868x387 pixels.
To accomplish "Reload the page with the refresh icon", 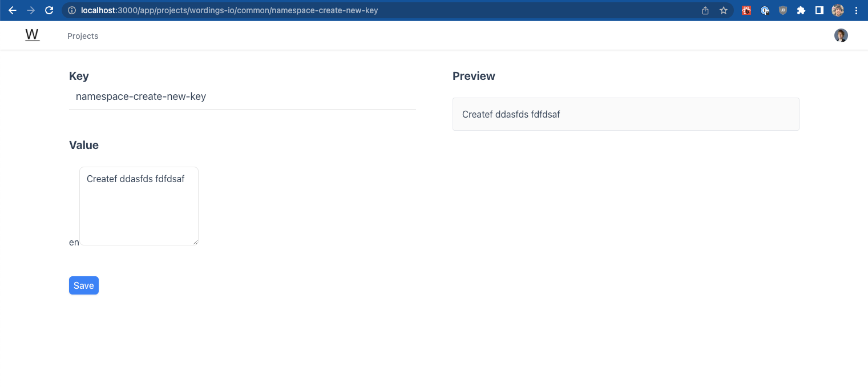I will click(49, 10).
